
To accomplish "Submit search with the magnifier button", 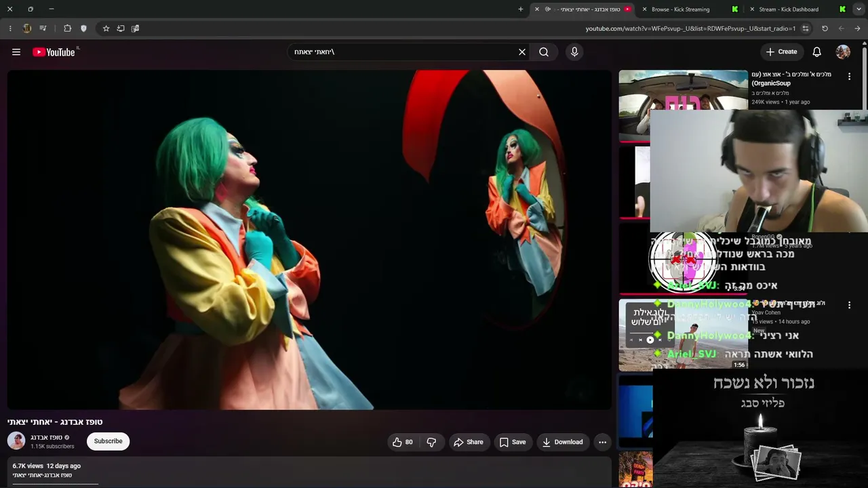I will point(544,52).
